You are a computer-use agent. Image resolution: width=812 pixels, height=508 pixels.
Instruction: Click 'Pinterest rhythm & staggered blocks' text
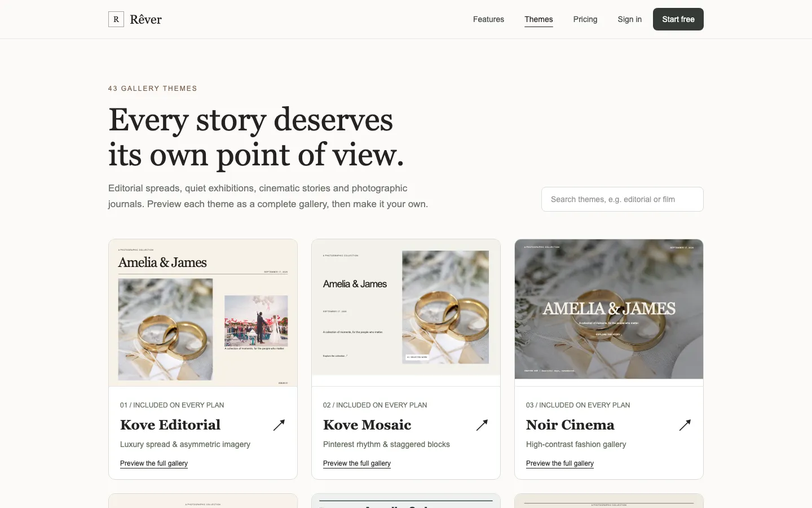pyautogui.click(x=386, y=444)
